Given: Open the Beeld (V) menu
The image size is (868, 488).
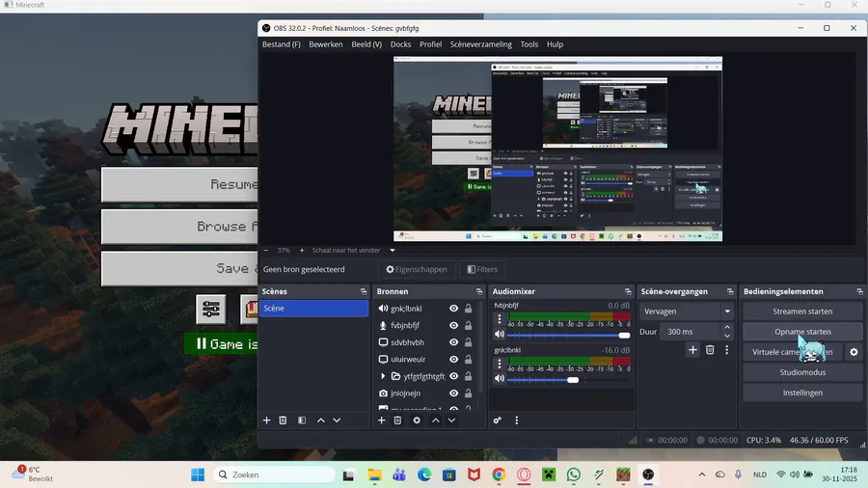Looking at the screenshot, I should click(x=366, y=44).
